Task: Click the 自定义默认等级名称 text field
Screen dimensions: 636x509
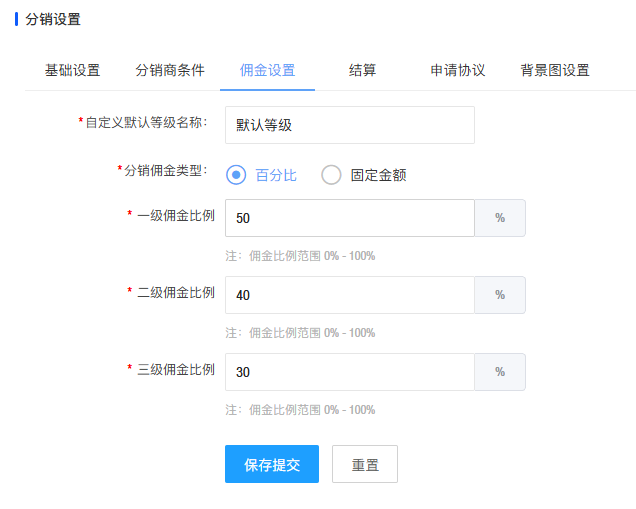Action: pyautogui.click(x=350, y=125)
